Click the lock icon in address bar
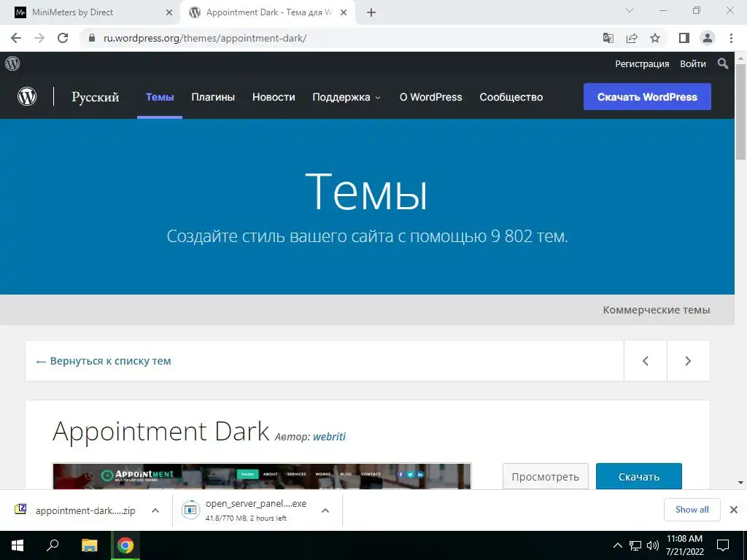Screen dimensions: 747x560 pyautogui.click(x=92, y=38)
